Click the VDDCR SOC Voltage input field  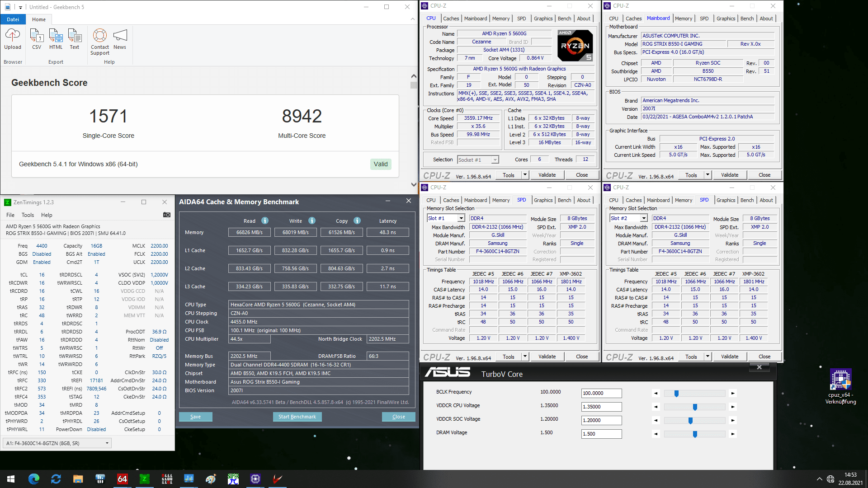(x=601, y=420)
